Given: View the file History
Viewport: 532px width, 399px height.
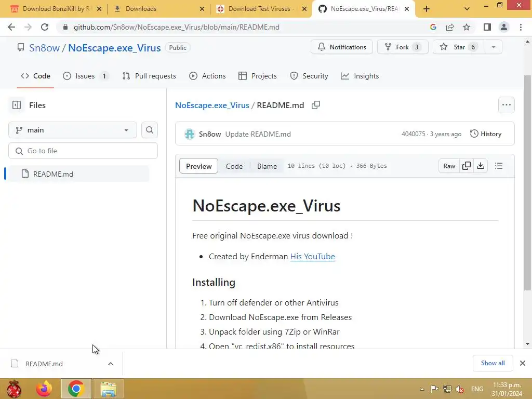Looking at the screenshot, I should (x=486, y=134).
